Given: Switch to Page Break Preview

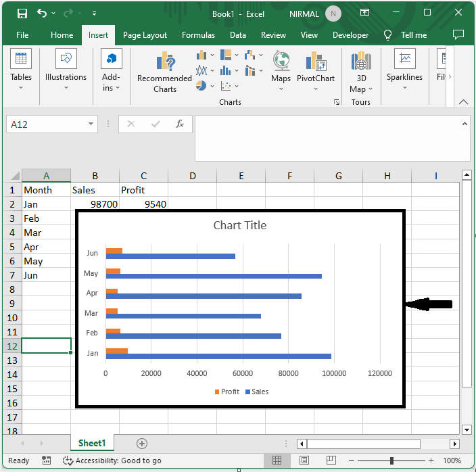Looking at the screenshot, I should pyautogui.click(x=331, y=460).
